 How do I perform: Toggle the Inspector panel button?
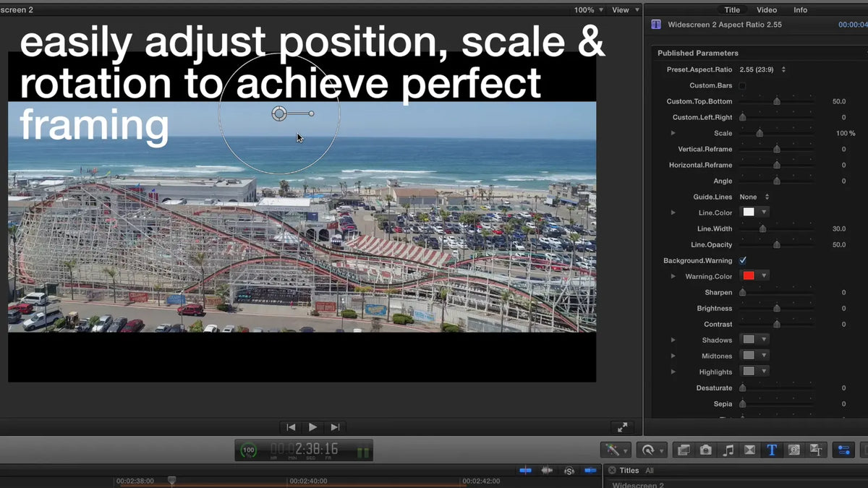(843, 450)
